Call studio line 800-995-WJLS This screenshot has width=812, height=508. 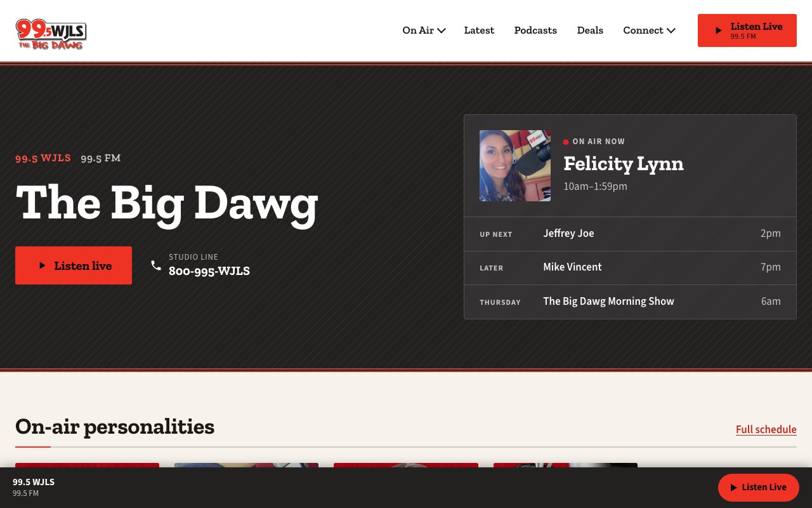[209, 271]
